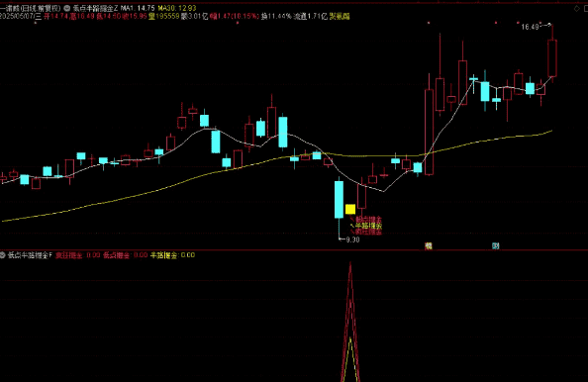The width and height of the screenshot is (588, 382).
Task: Click the square icon at top right edge
Action: pos(586,9)
